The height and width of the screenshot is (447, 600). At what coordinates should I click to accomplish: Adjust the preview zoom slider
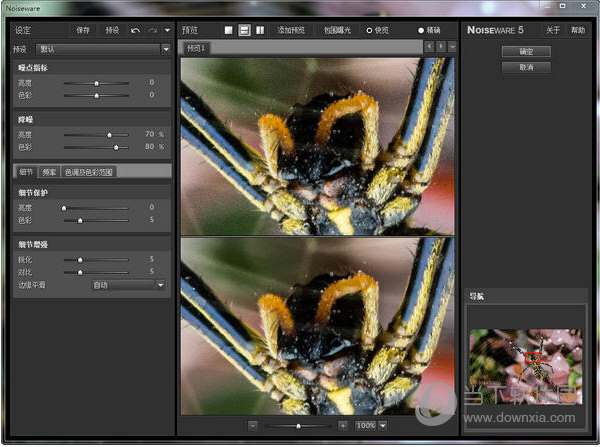click(x=298, y=426)
